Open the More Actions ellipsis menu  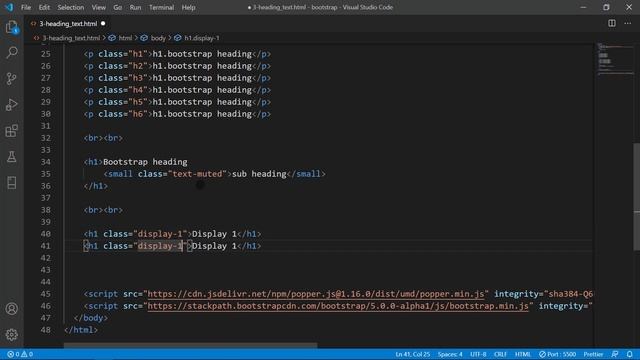pos(627,23)
